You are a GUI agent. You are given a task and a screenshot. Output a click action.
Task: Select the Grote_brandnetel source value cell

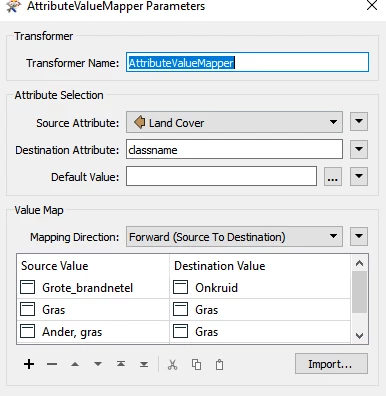pyautogui.click(x=93, y=288)
